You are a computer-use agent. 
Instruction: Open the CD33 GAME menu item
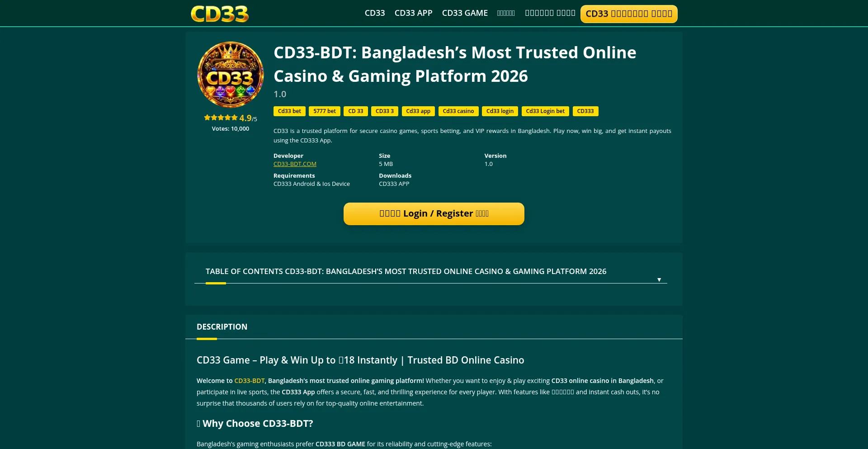(x=465, y=13)
